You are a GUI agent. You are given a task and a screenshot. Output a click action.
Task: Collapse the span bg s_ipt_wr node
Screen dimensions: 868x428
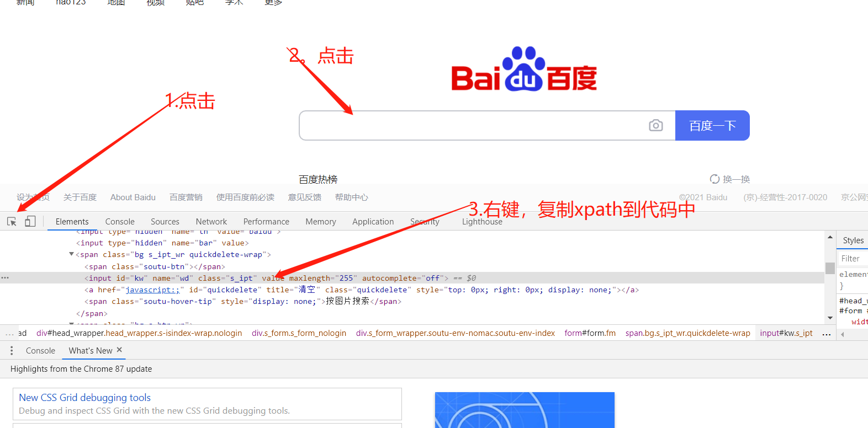click(x=71, y=254)
